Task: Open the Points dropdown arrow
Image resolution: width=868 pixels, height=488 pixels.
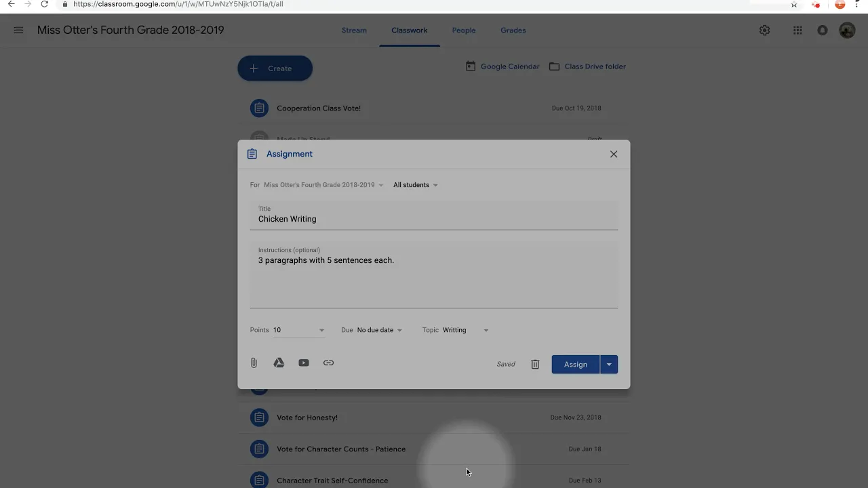Action: [321, 330]
